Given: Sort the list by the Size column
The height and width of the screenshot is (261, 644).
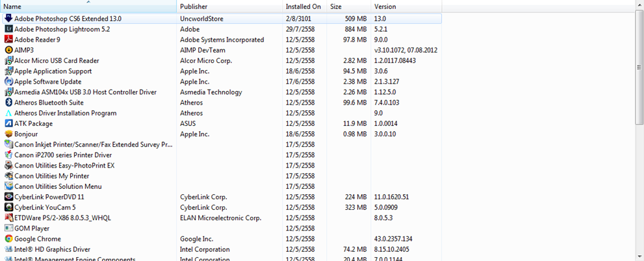Looking at the screenshot, I should pyautogui.click(x=349, y=6).
